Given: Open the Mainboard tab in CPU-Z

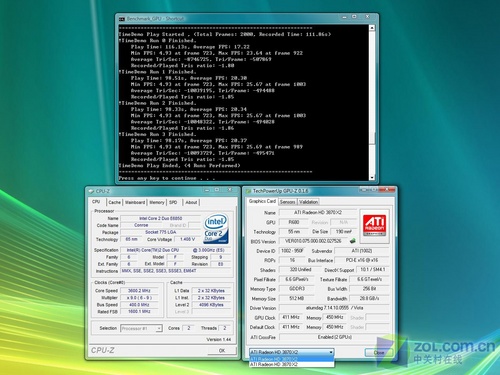Looking at the screenshot, I should coord(135,202).
